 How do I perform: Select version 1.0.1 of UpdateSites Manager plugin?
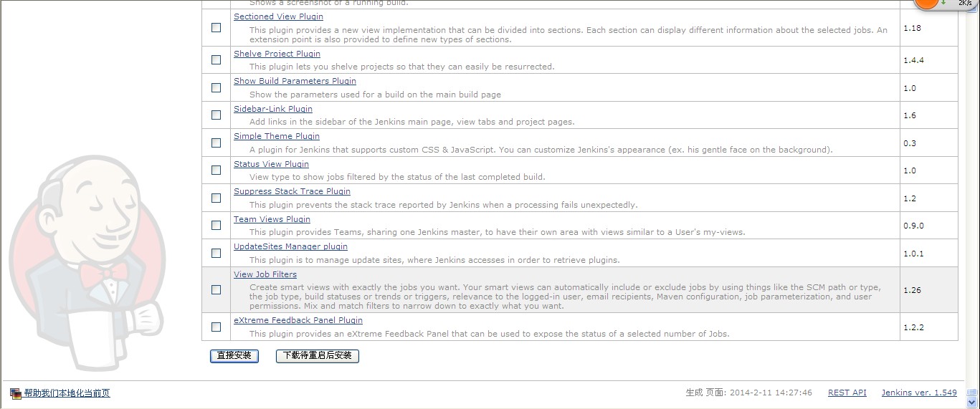[913, 254]
